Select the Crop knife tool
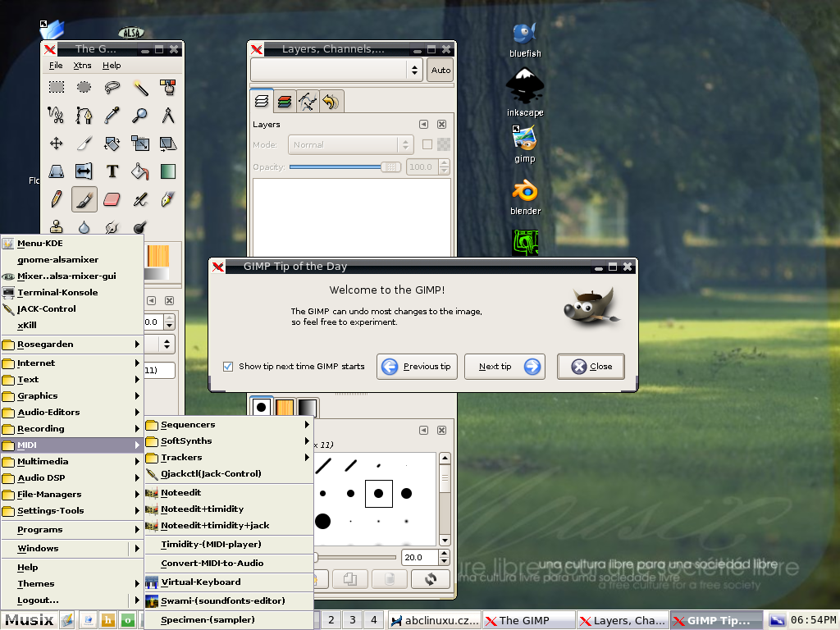This screenshot has height=630, width=840. [84, 143]
